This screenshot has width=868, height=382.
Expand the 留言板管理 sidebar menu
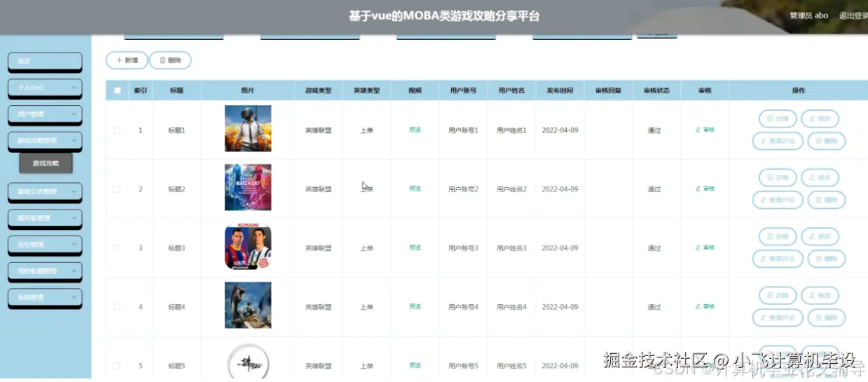pos(45,218)
